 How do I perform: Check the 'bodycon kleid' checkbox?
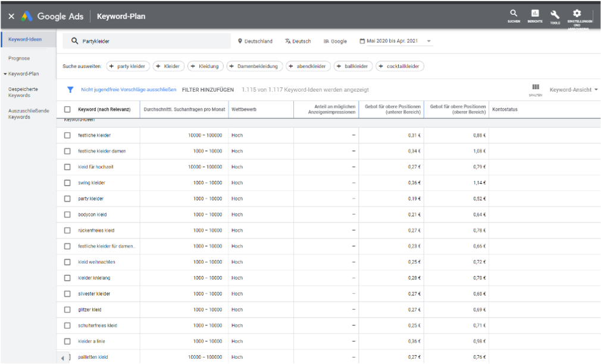(x=67, y=215)
